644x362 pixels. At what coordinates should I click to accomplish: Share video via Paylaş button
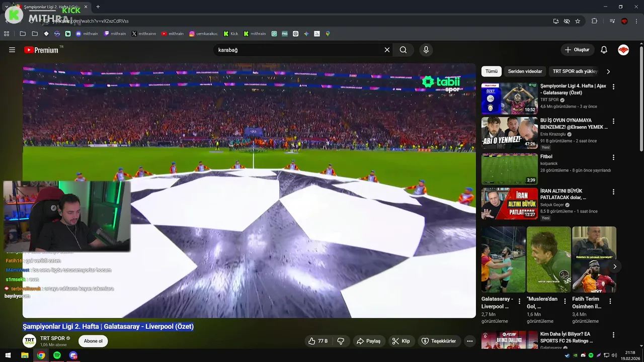click(x=368, y=341)
